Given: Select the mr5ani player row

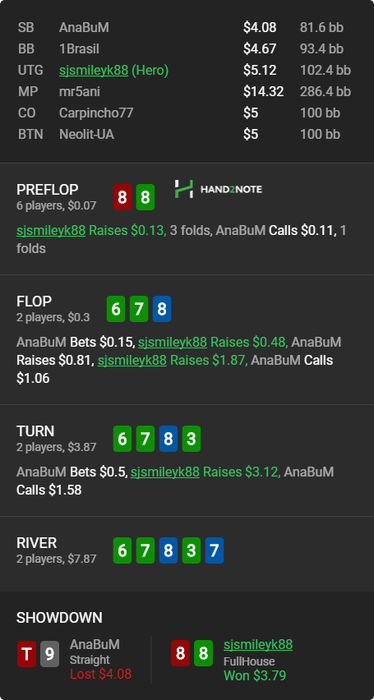Looking at the screenshot, I should 187,92.
